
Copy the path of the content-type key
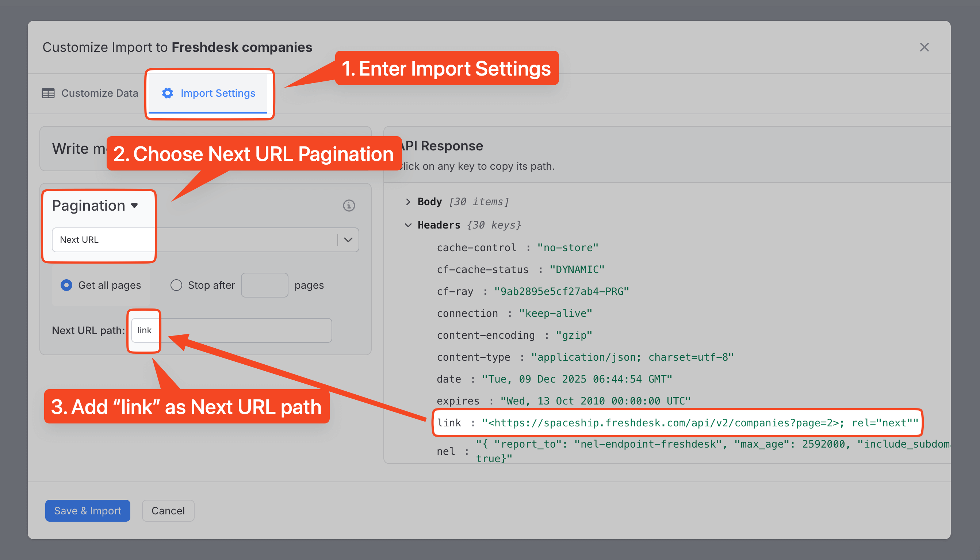(x=473, y=357)
